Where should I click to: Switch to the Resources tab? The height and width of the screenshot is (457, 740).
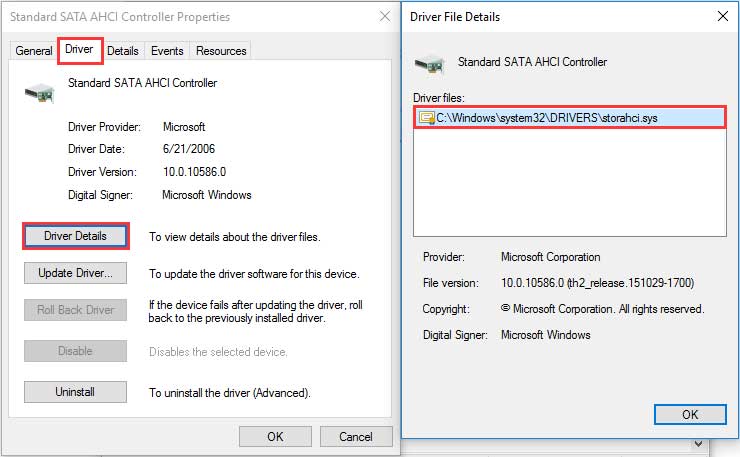[x=221, y=51]
